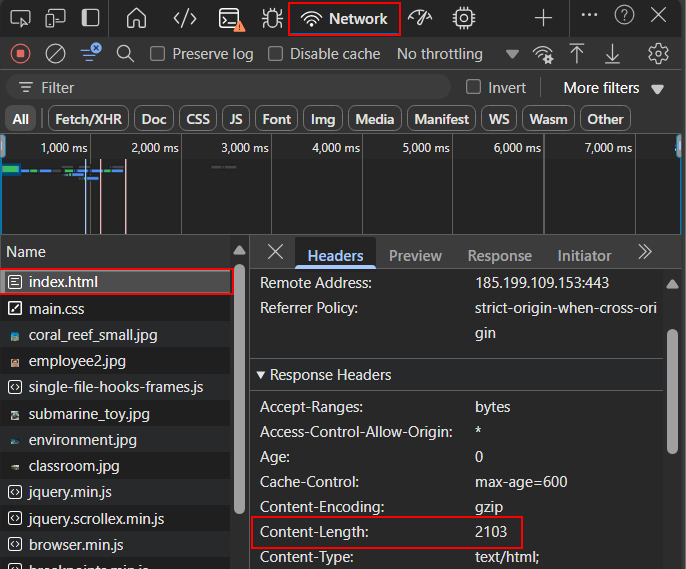Open customize DevTools ellipsis menu

coord(589,15)
